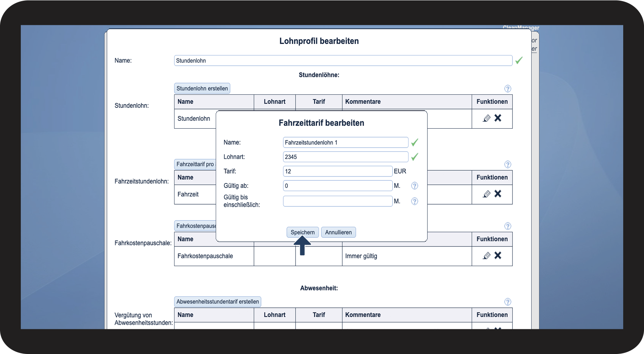This screenshot has height=354, width=644.
Task: Save the tariff with Speichern
Action: click(x=303, y=232)
